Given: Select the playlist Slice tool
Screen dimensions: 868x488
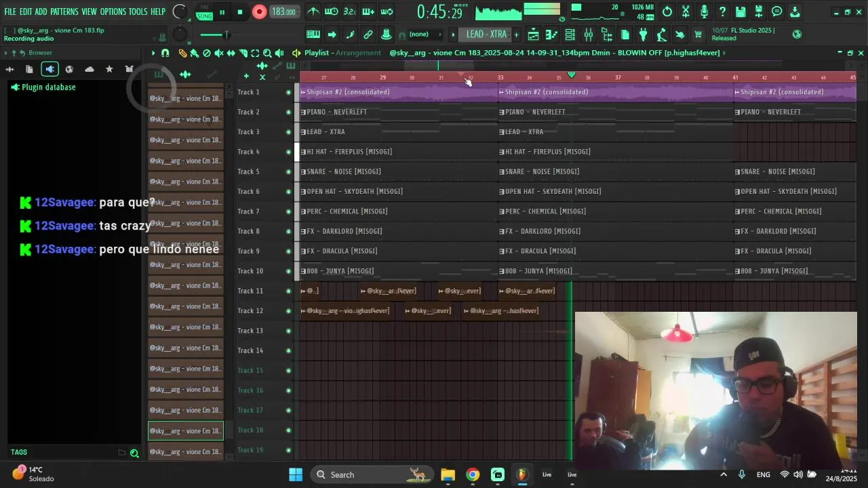Looking at the screenshot, I should coord(243,53).
